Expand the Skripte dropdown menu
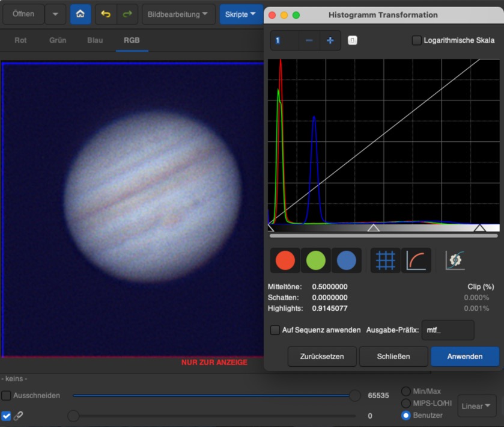Image resolution: width=504 pixels, height=427 pixels. 240,14
